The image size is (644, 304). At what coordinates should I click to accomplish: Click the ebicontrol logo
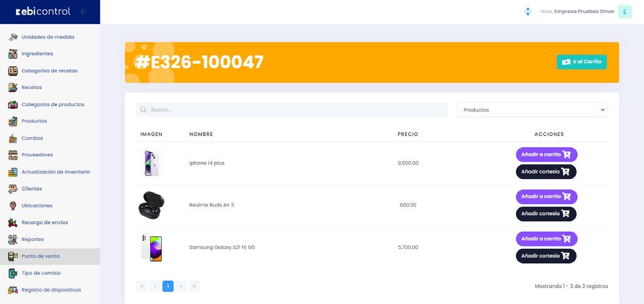coord(43,12)
